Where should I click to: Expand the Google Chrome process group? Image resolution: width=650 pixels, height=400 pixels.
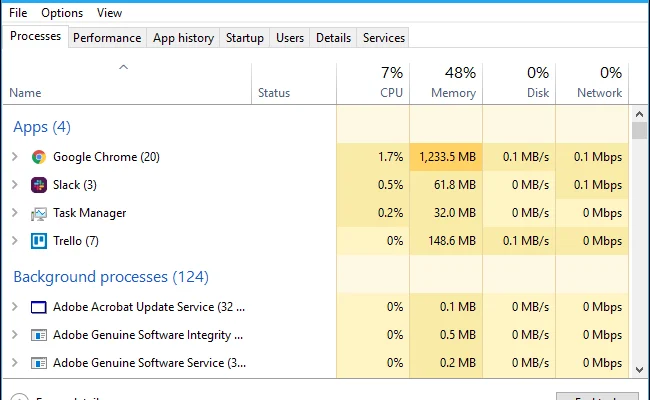pos(15,157)
